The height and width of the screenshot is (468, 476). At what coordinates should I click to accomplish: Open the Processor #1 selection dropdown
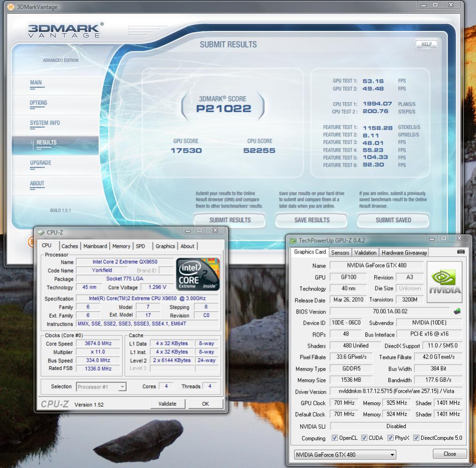101,386
